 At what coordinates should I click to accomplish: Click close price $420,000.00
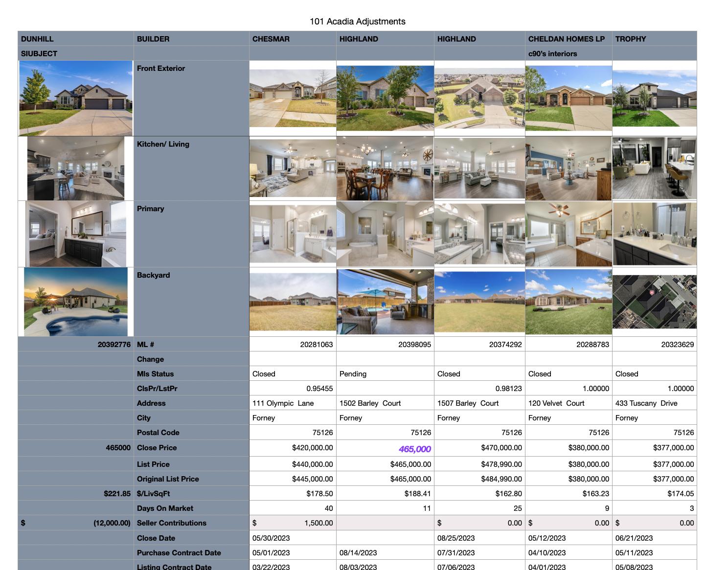312,448
